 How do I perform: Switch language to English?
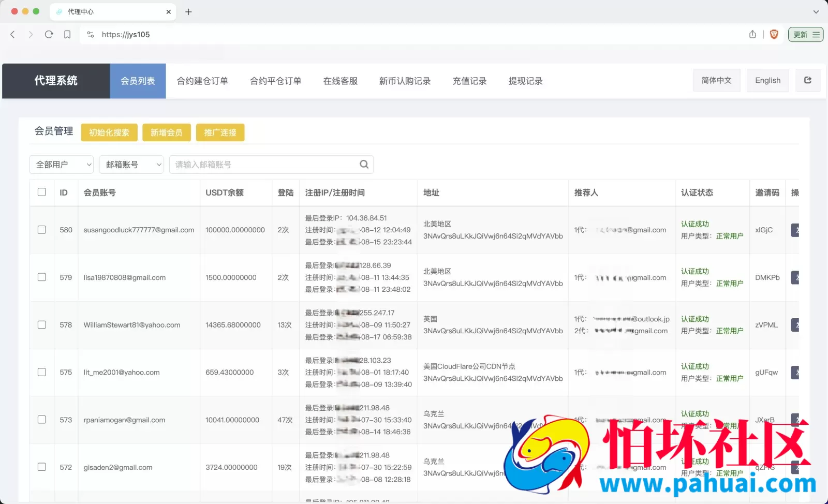click(x=768, y=80)
